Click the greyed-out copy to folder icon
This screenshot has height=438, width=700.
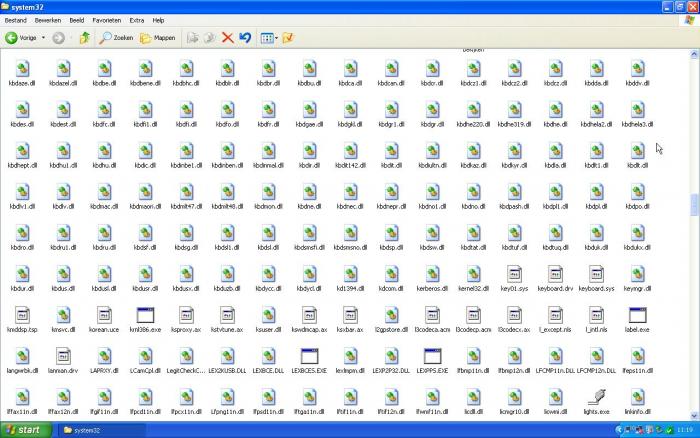[x=210, y=38]
